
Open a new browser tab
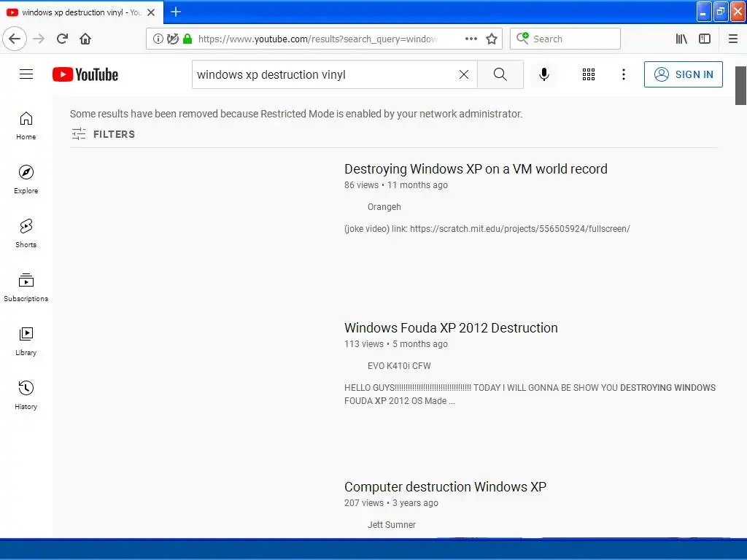click(175, 12)
